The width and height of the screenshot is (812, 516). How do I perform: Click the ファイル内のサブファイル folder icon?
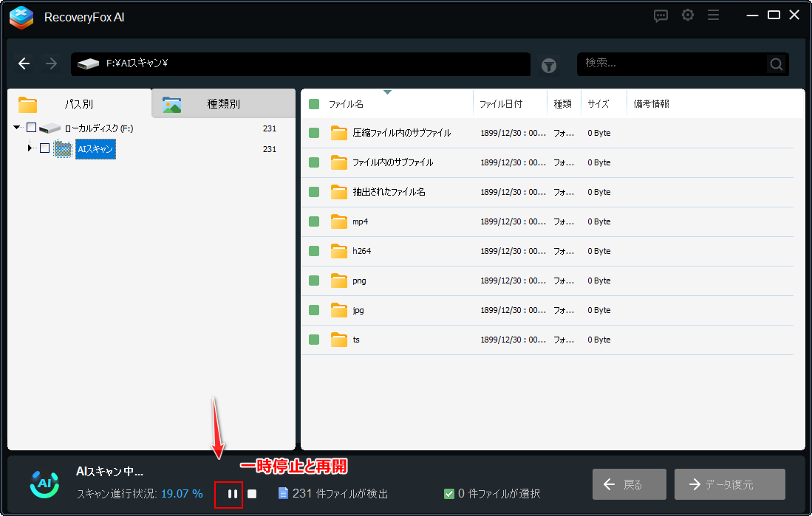point(338,162)
